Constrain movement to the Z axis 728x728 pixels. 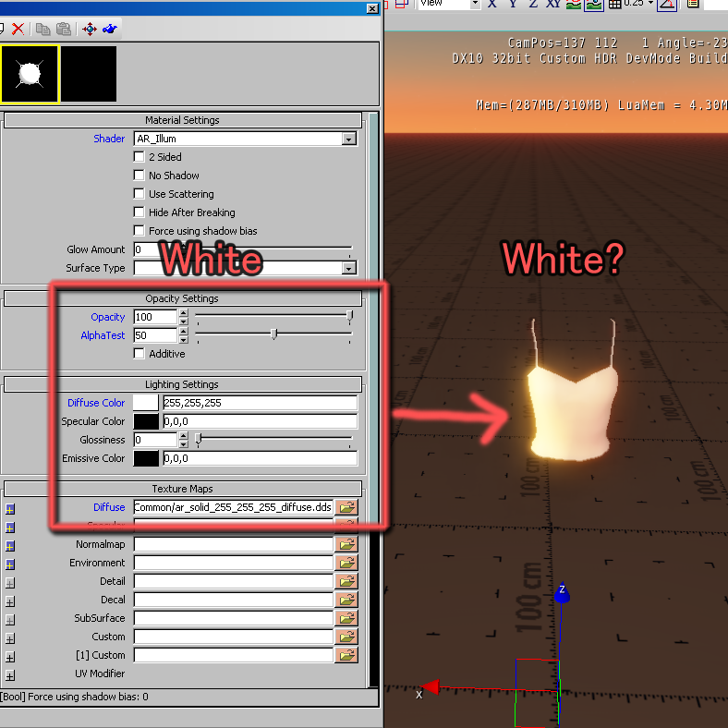click(533, 4)
